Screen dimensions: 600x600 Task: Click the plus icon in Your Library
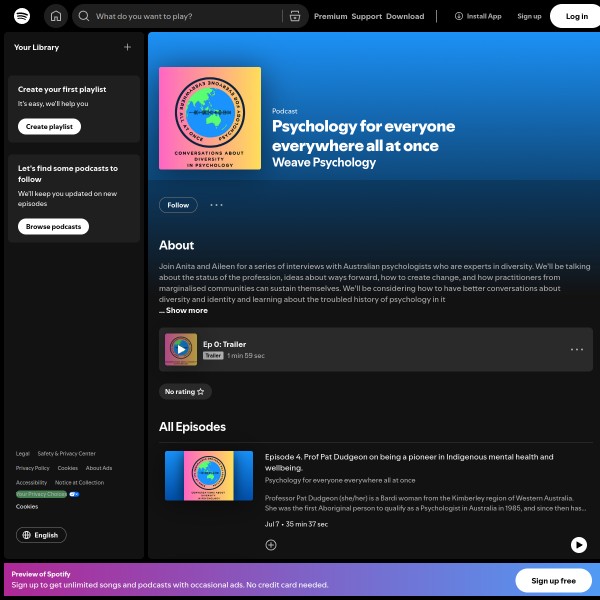click(x=127, y=47)
